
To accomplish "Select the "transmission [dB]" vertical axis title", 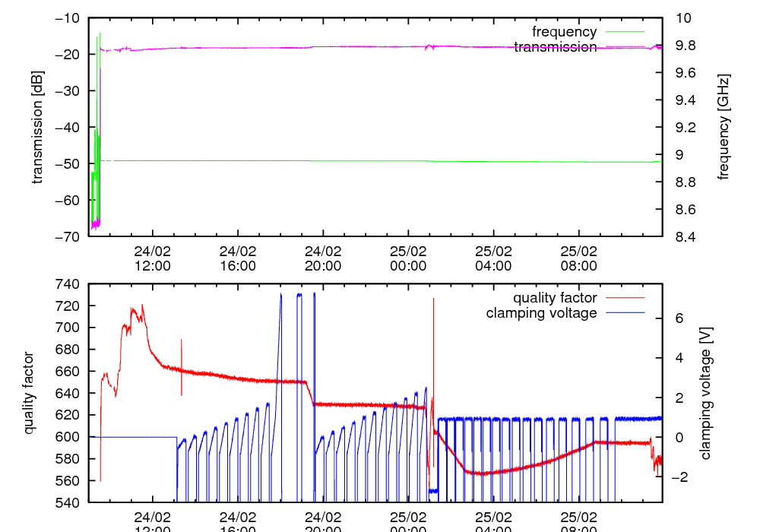I will [38, 127].
